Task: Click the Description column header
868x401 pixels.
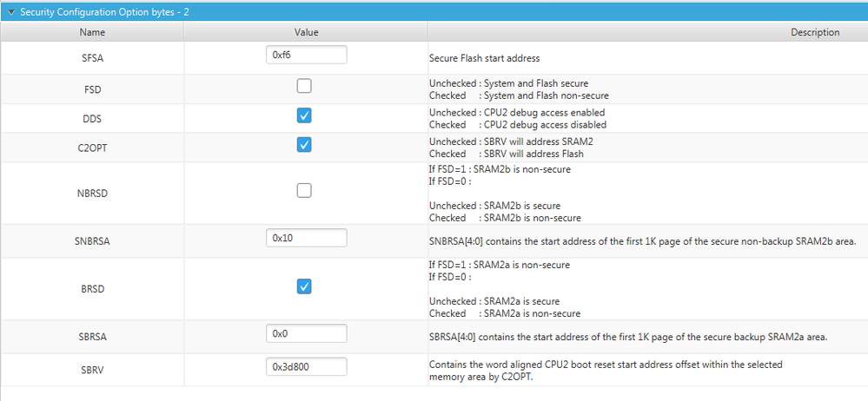Action: [814, 32]
